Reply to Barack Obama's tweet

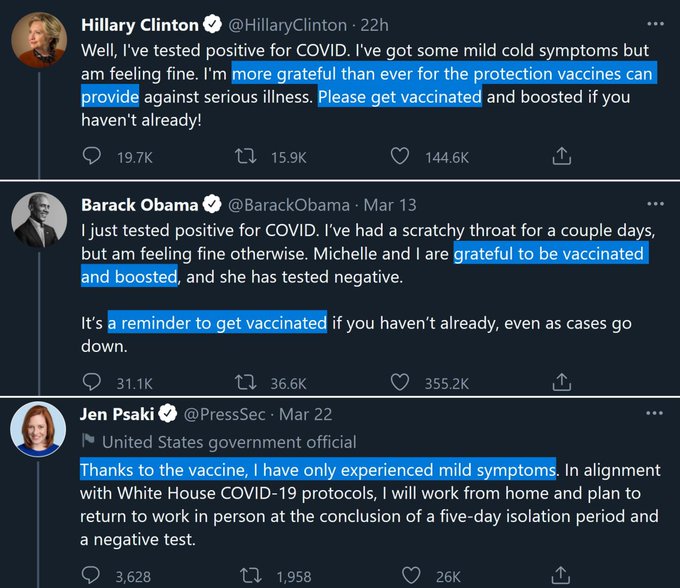92,382
